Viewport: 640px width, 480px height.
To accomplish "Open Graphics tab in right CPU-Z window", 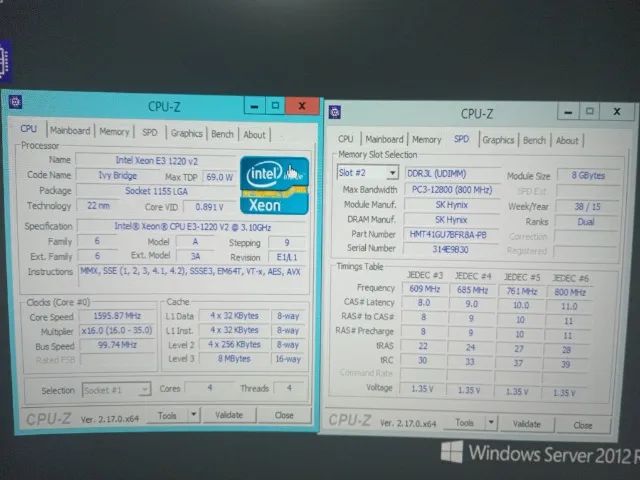I will pos(498,140).
